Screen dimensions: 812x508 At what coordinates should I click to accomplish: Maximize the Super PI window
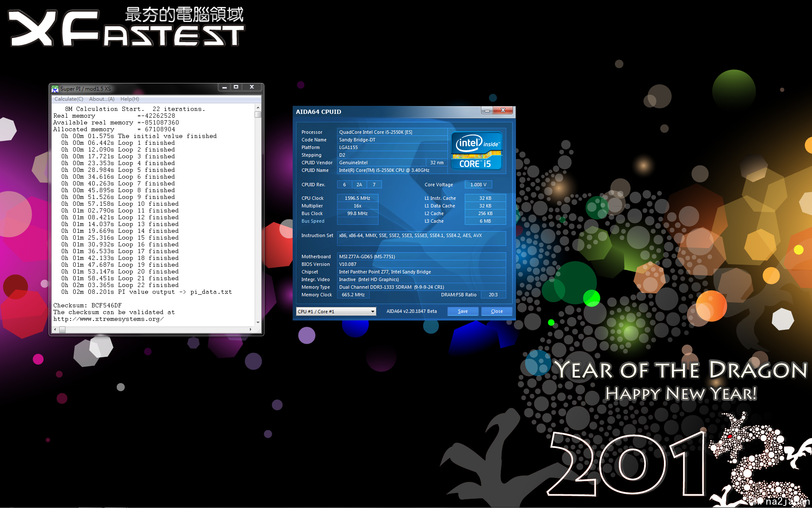pos(236,87)
